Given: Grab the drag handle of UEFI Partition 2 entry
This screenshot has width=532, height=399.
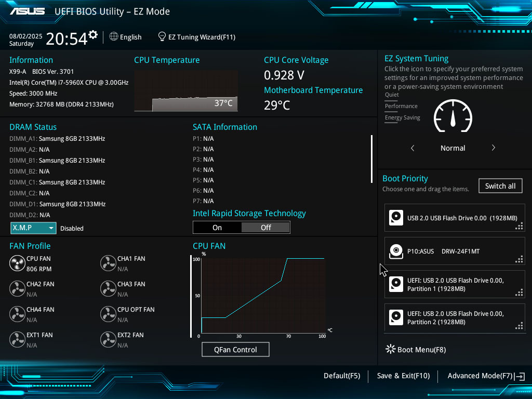Looking at the screenshot, I should click(x=519, y=326).
